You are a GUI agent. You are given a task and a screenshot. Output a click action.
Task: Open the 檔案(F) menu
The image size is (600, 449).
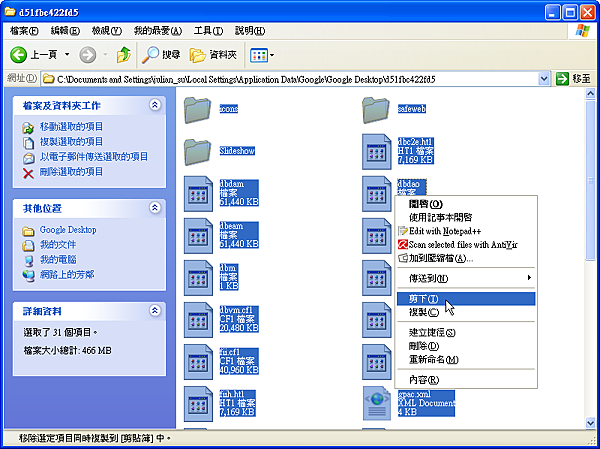[x=24, y=31]
